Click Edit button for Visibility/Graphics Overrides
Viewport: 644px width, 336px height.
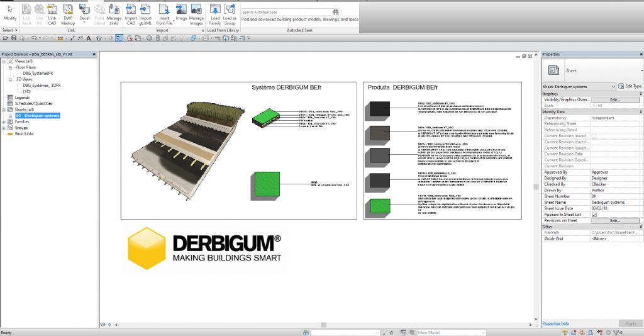[x=614, y=99]
